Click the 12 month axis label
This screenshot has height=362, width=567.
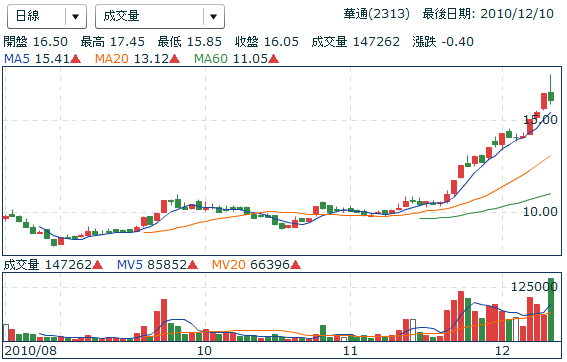[x=502, y=350]
